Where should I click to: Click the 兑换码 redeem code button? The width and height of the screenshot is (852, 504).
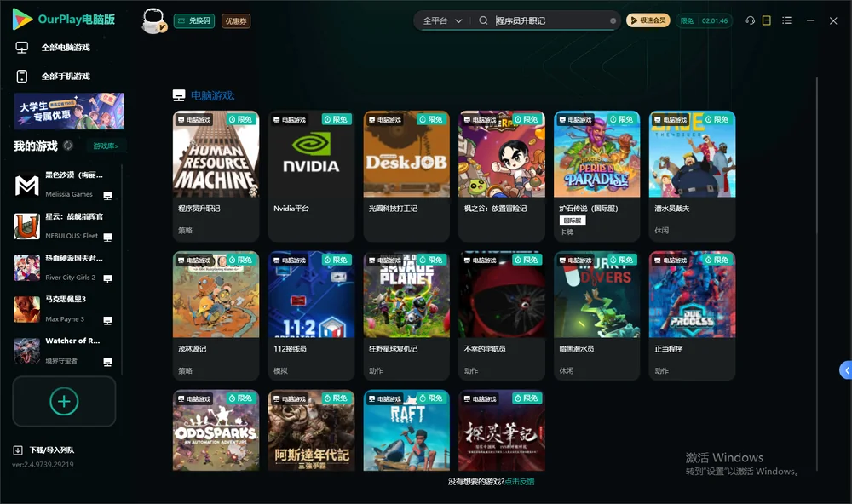(x=194, y=21)
